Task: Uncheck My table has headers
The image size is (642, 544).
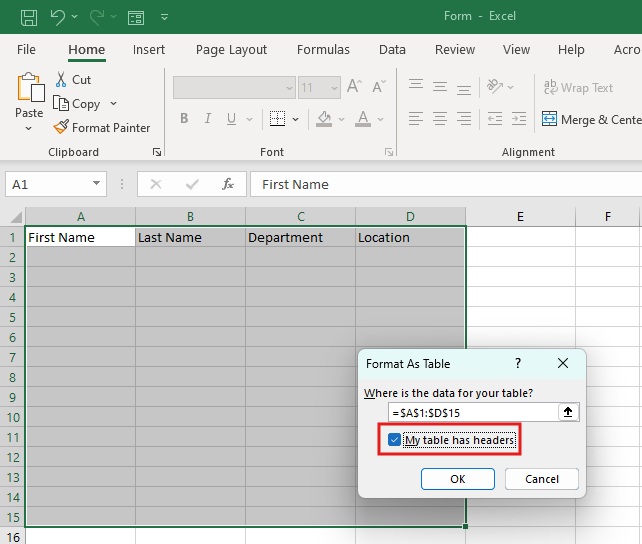Action: point(394,440)
